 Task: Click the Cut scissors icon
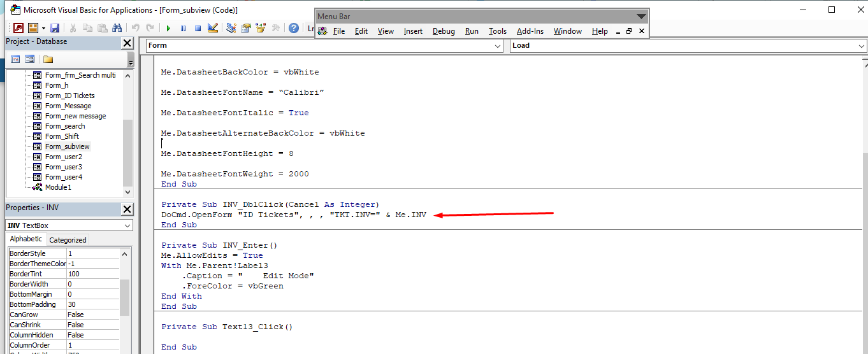pyautogui.click(x=73, y=28)
